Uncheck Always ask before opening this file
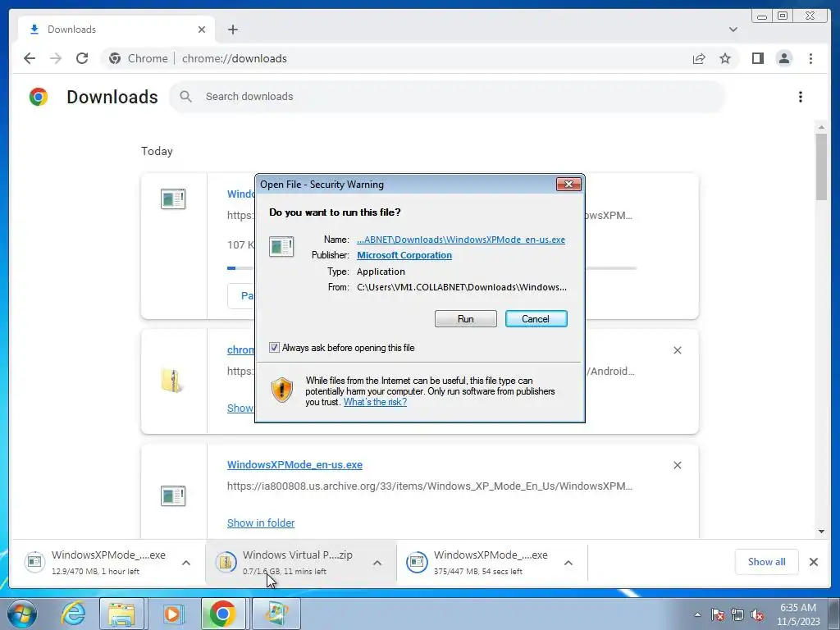Image resolution: width=840 pixels, height=630 pixels. click(x=274, y=348)
